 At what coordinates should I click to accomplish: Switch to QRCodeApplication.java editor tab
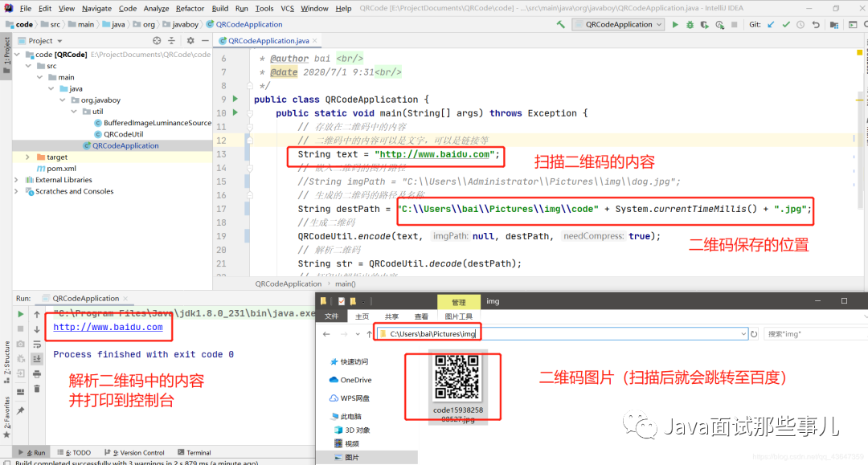[x=268, y=40]
